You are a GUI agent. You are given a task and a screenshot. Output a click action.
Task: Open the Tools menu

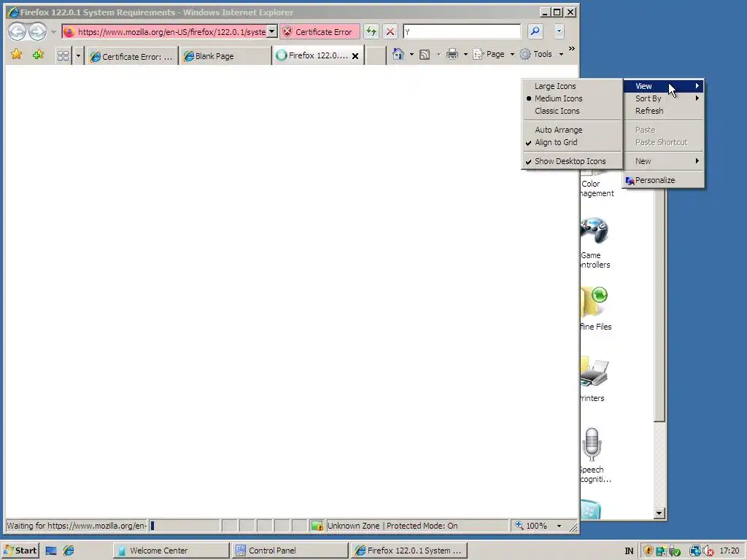click(542, 54)
